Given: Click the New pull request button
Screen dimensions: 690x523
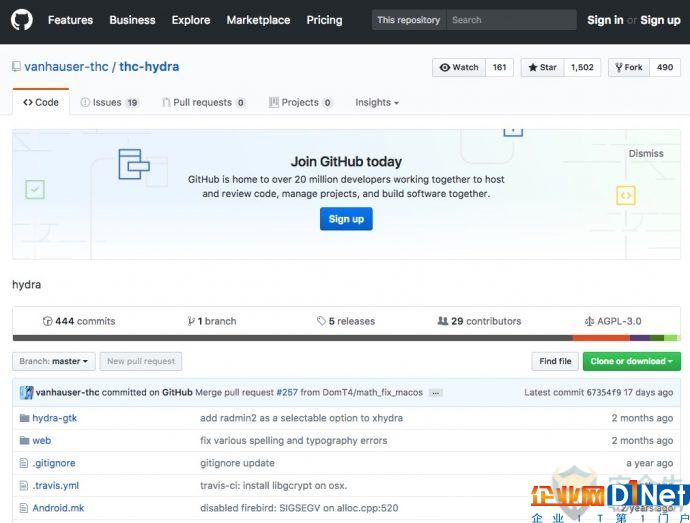Looking at the screenshot, I should [141, 361].
